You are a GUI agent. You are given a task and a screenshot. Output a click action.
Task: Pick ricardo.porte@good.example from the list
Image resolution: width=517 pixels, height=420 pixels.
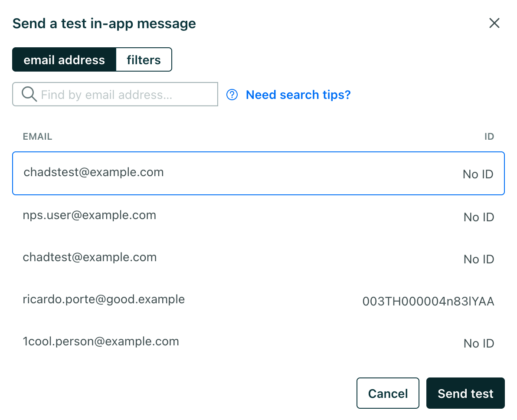[x=104, y=299]
